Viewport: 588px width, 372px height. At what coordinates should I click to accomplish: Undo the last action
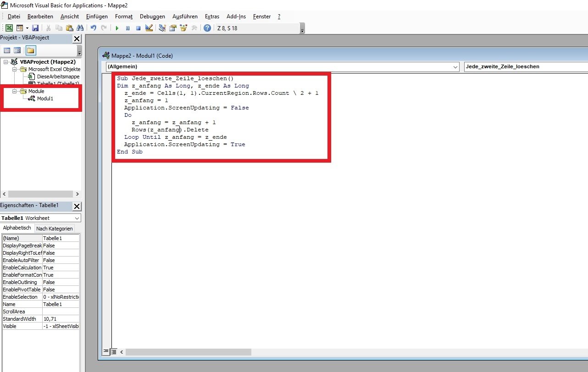pos(93,28)
